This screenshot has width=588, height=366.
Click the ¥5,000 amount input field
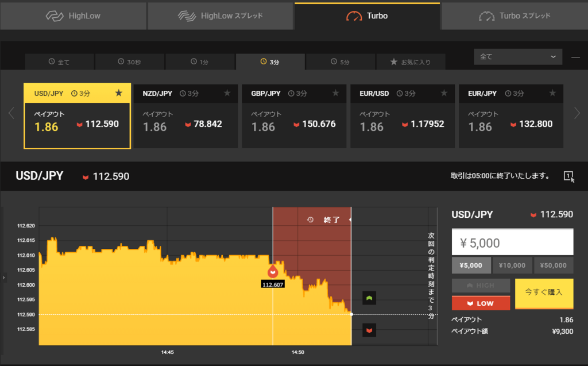click(512, 241)
